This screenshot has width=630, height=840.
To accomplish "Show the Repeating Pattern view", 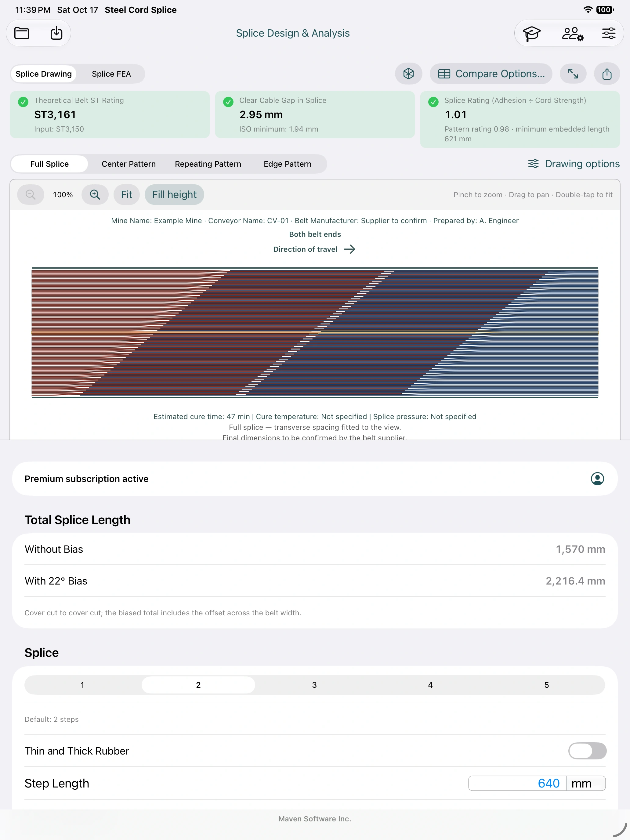I will [208, 164].
